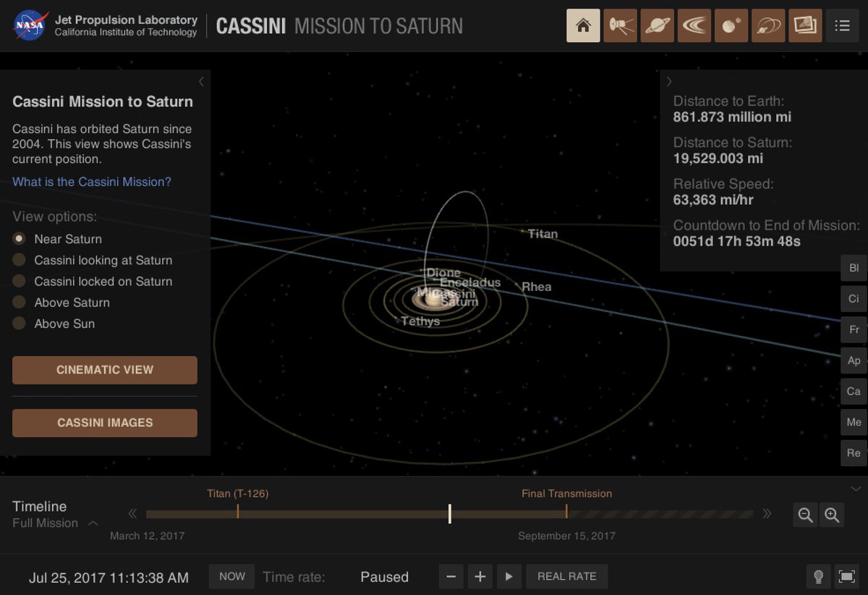This screenshot has height=595, width=868.
Task: Enter fullscreen mode
Action: (x=846, y=576)
